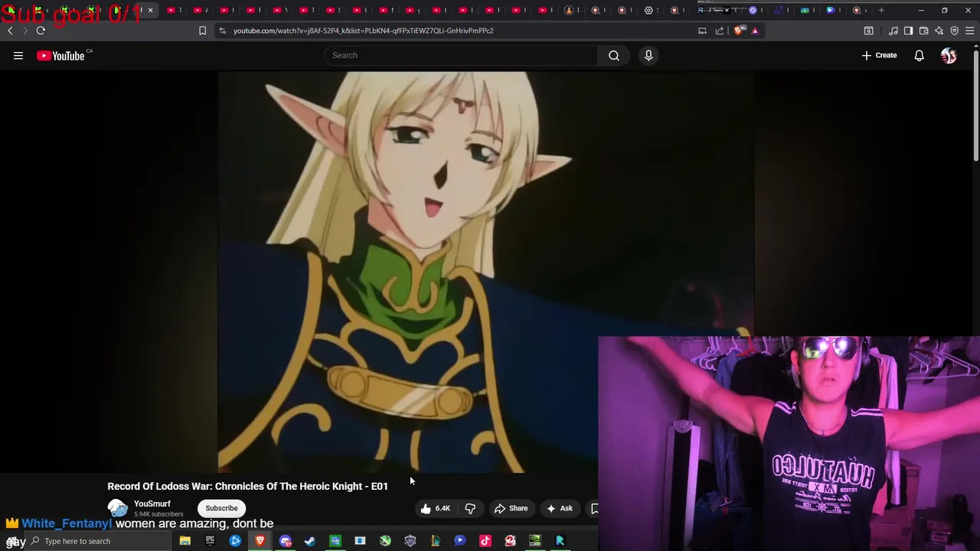Open the YouSmurf channel avatar

[x=118, y=508]
